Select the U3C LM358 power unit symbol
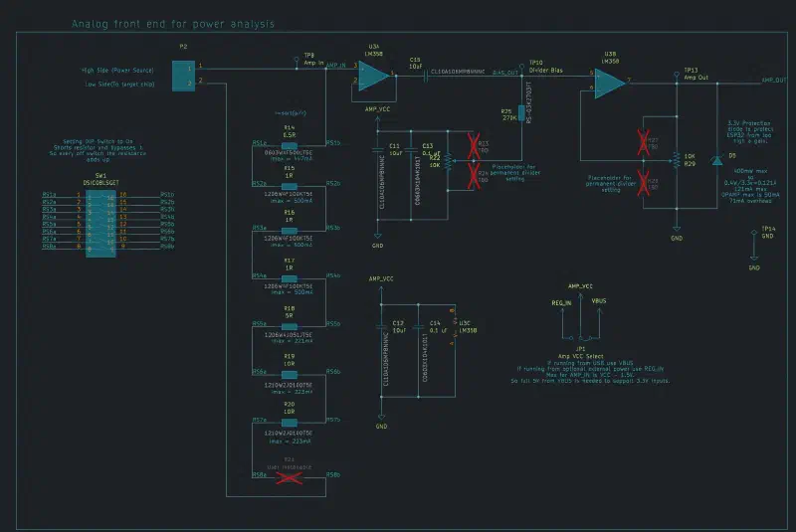This screenshot has height=532, width=796. click(454, 327)
